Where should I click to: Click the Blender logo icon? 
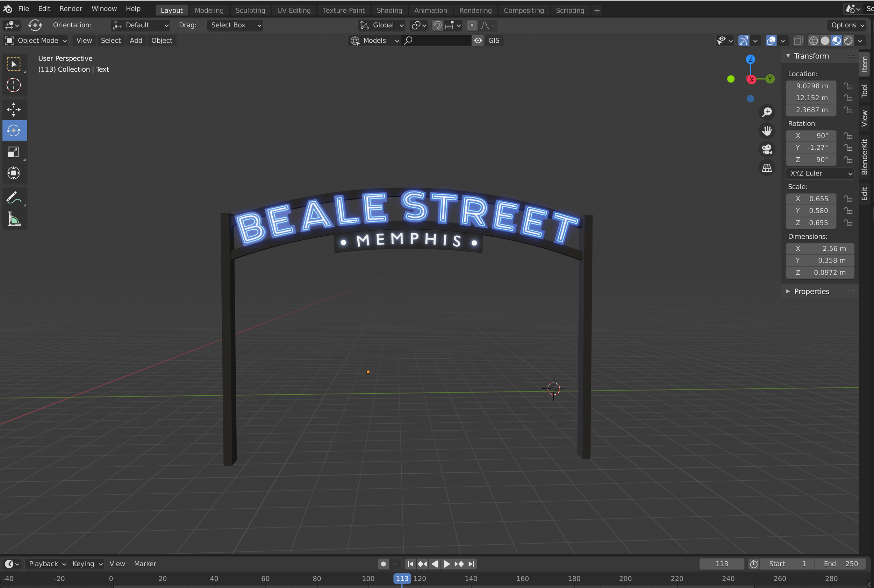8,9
